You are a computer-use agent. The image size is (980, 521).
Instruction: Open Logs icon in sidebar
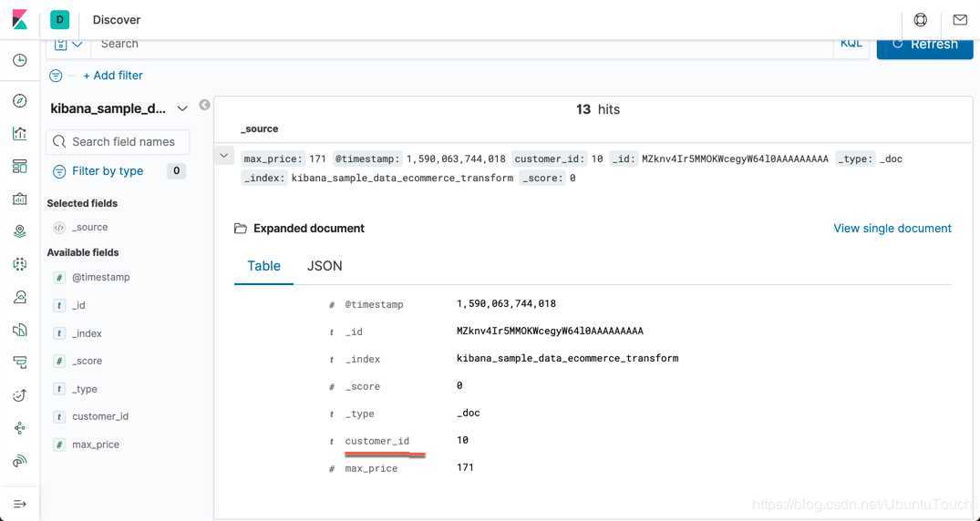click(20, 329)
